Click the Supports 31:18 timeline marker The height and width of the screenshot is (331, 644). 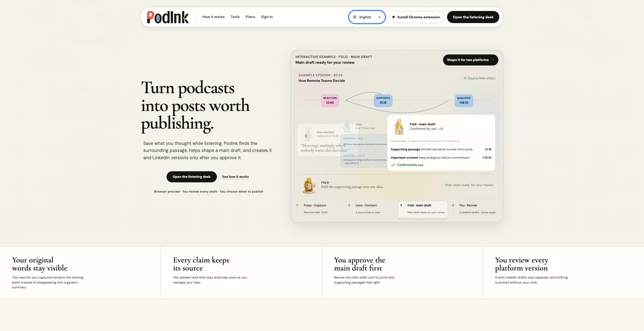click(383, 100)
